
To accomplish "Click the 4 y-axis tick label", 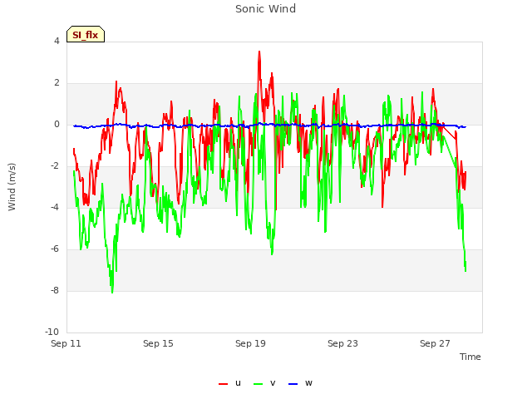I will 57,41.
